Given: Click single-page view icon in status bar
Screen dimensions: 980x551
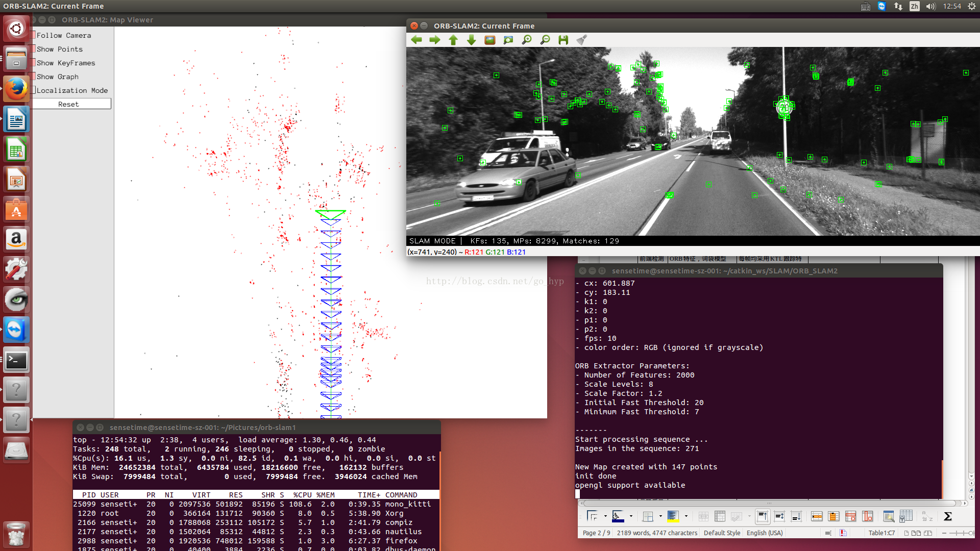Looking at the screenshot, I should pos(906,533).
